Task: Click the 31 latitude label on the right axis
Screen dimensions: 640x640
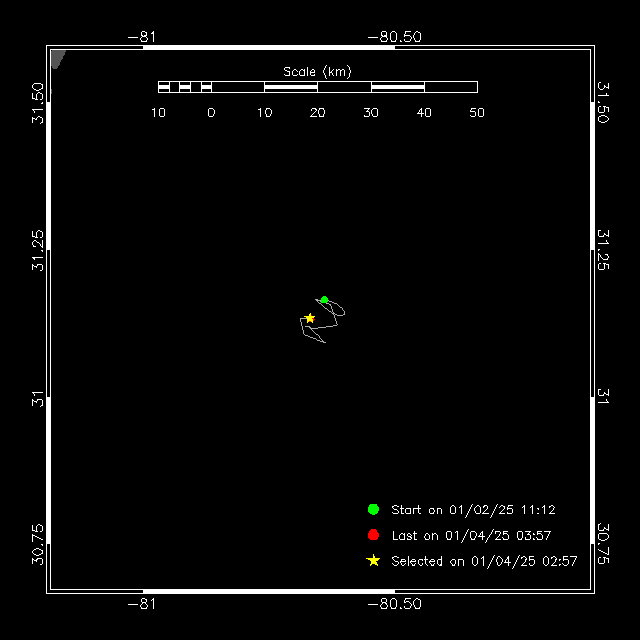Action: (x=603, y=397)
